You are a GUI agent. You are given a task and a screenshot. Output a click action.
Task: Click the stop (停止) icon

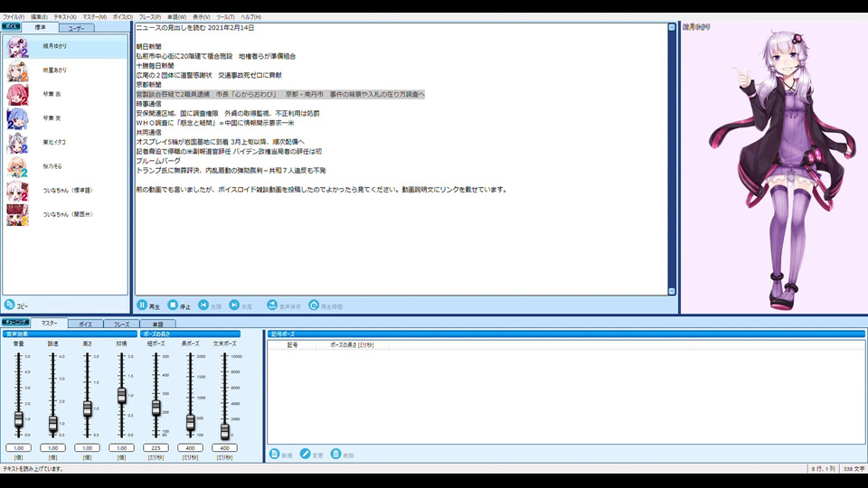coord(173,305)
